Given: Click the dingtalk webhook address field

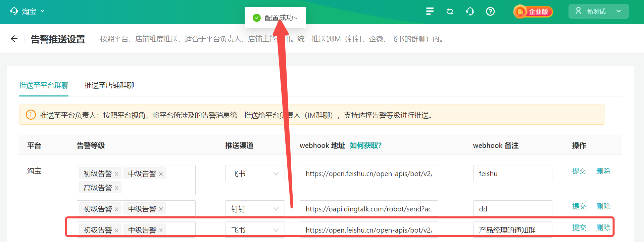Looking at the screenshot, I should tap(369, 209).
